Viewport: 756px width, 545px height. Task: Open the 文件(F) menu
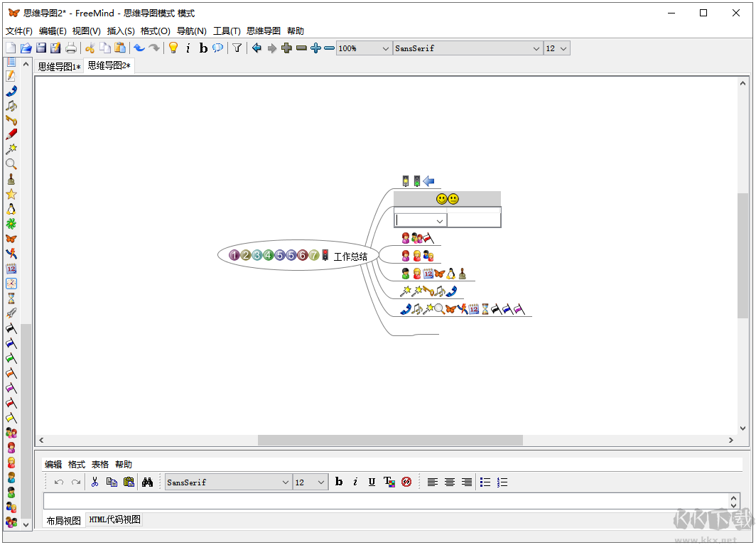point(18,31)
